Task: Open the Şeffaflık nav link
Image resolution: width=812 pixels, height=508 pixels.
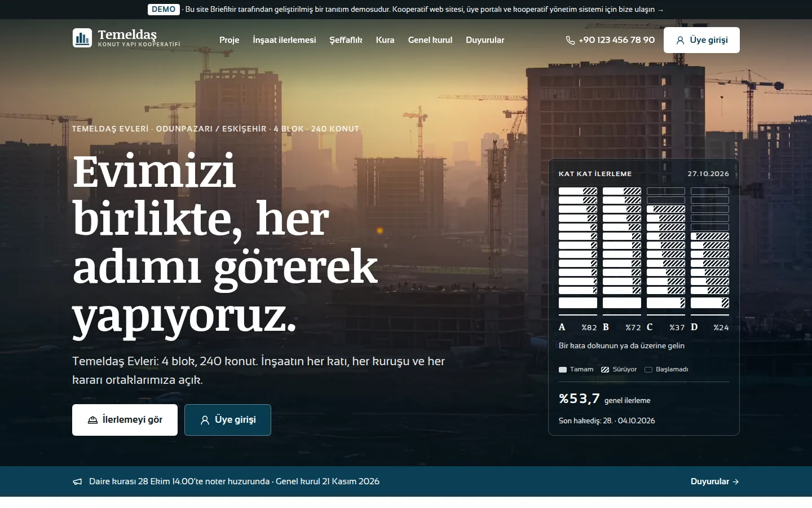Action: click(x=346, y=40)
